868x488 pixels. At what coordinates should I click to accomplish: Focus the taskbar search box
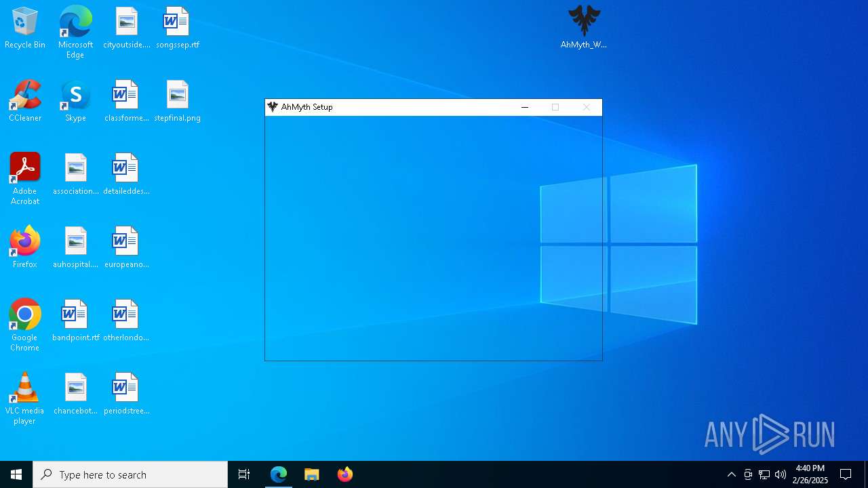130,474
